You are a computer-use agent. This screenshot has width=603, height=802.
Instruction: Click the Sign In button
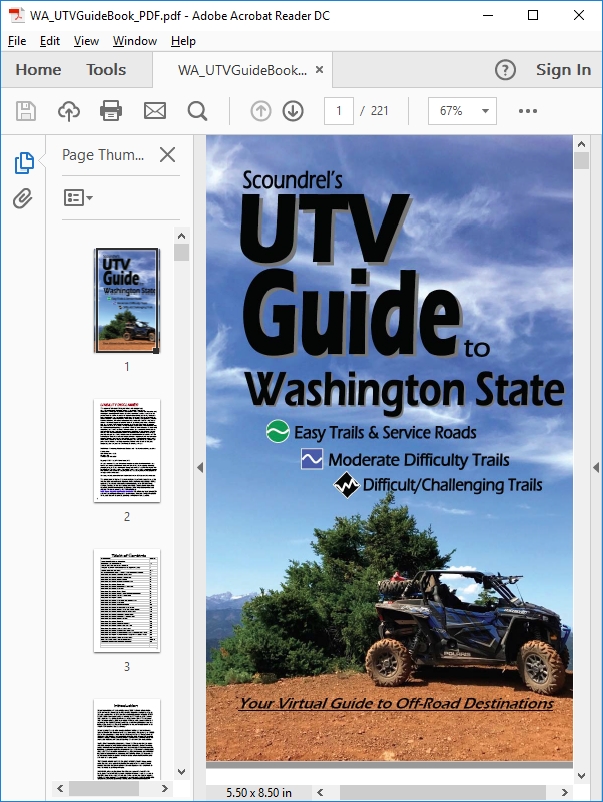click(x=563, y=70)
